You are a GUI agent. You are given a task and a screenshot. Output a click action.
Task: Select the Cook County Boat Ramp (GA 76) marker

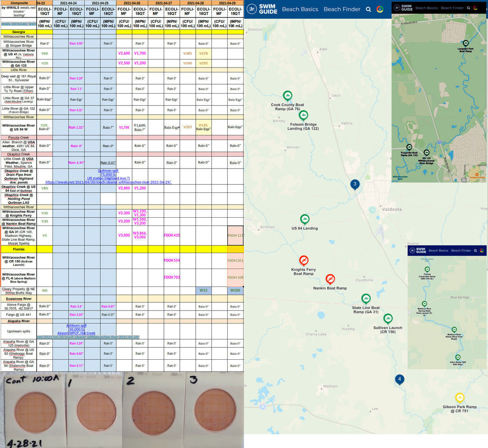point(288,96)
